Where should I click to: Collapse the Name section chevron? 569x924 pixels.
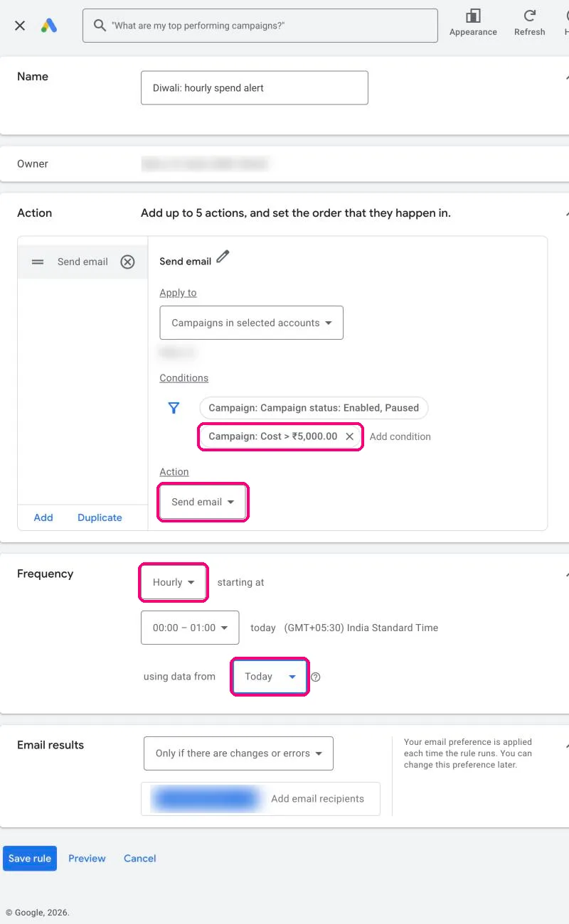click(x=567, y=77)
